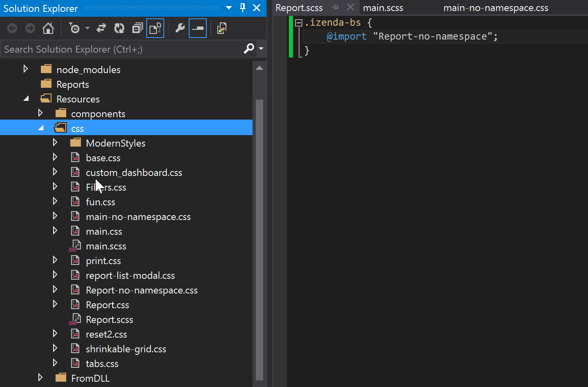
Task: Click the Refresh icon in Solution Explorer
Action: coord(119,28)
